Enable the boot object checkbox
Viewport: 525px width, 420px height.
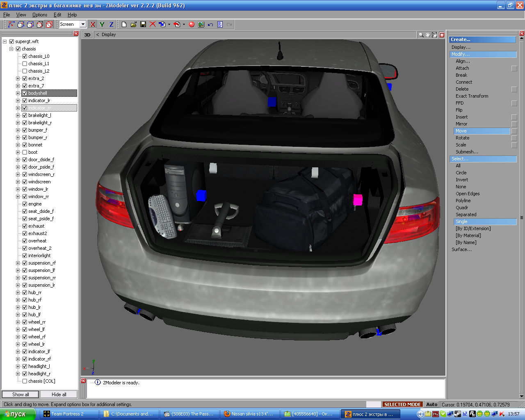coord(25,152)
